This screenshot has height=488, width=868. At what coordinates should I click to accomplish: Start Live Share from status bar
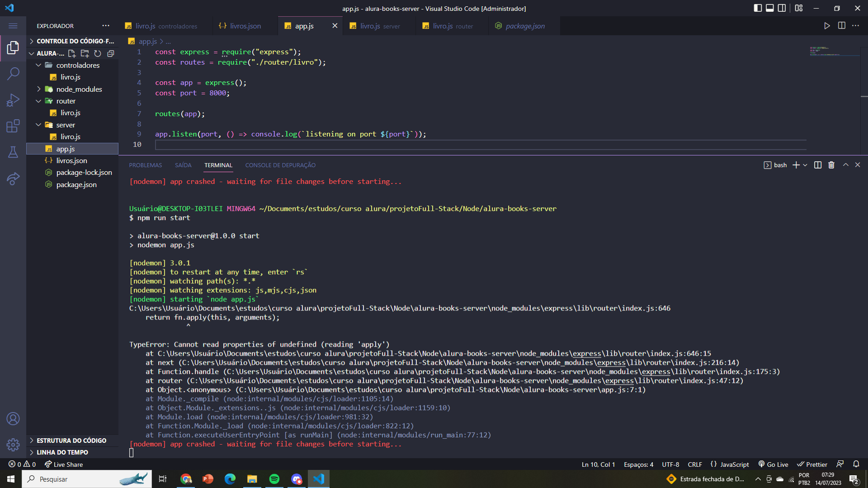tap(64, 464)
